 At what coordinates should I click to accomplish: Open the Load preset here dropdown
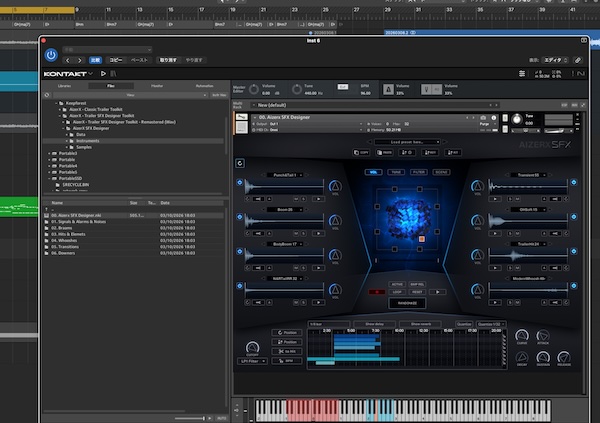407,142
